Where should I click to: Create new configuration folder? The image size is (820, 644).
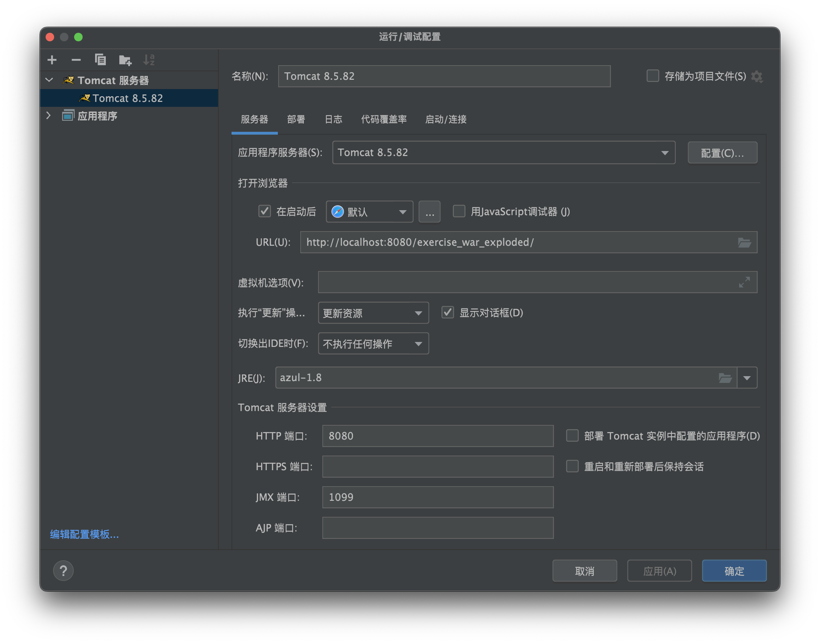coord(125,60)
